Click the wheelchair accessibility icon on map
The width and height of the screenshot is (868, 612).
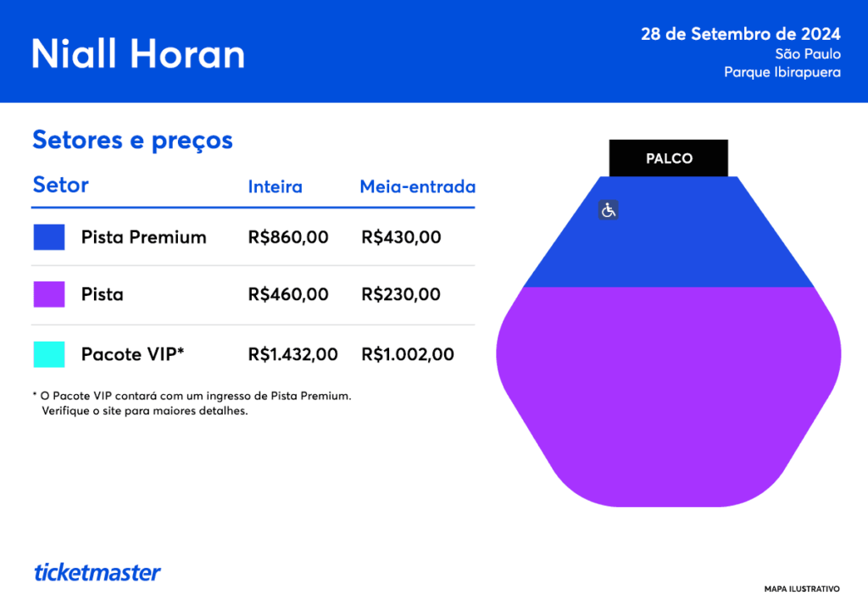click(608, 210)
